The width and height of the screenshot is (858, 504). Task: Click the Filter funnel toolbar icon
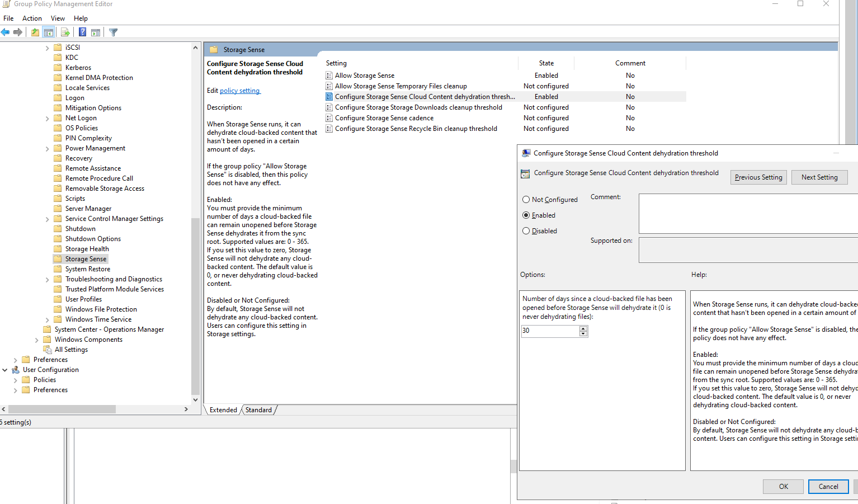pos(114,32)
